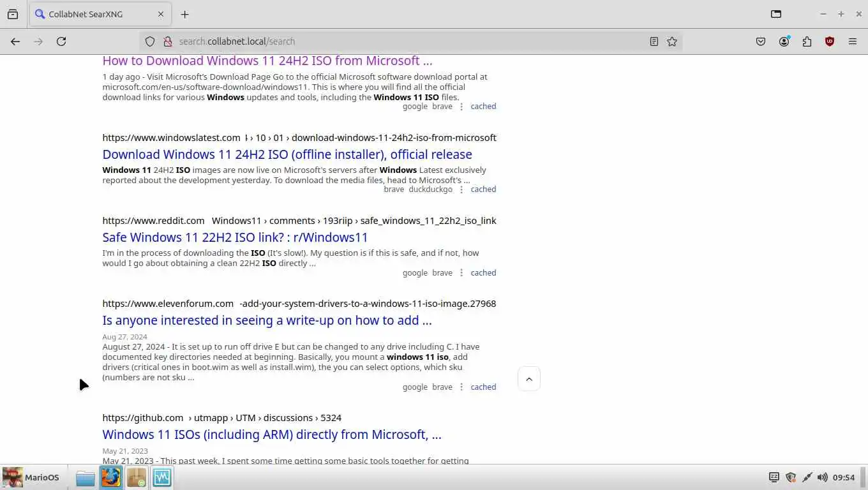
Task: Select the CollabNet SearXNG tab
Action: tap(100, 14)
